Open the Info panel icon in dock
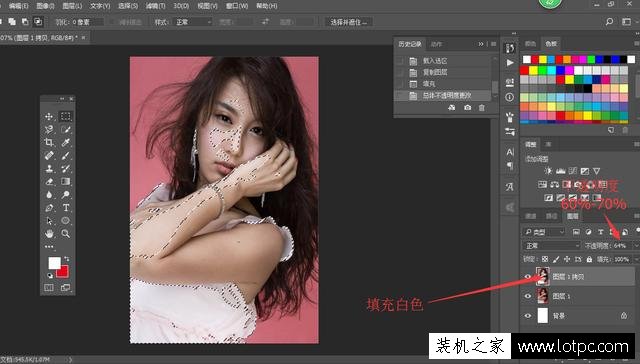This screenshot has height=364, width=640. 510,97
